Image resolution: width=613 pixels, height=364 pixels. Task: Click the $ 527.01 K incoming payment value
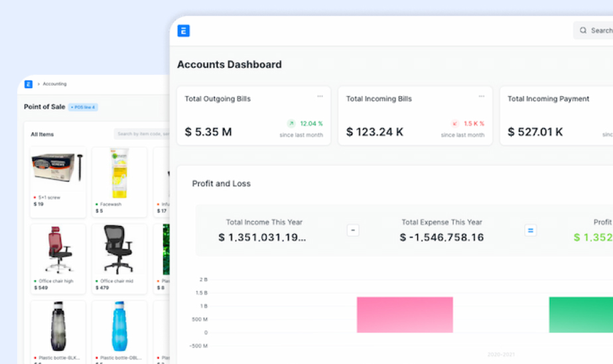pyautogui.click(x=535, y=132)
